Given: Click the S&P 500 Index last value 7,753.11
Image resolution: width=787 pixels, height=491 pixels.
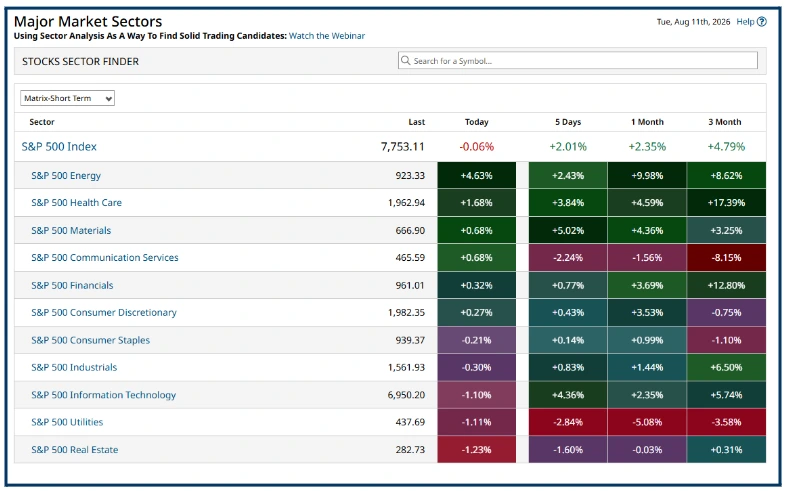Looking at the screenshot, I should (403, 147).
